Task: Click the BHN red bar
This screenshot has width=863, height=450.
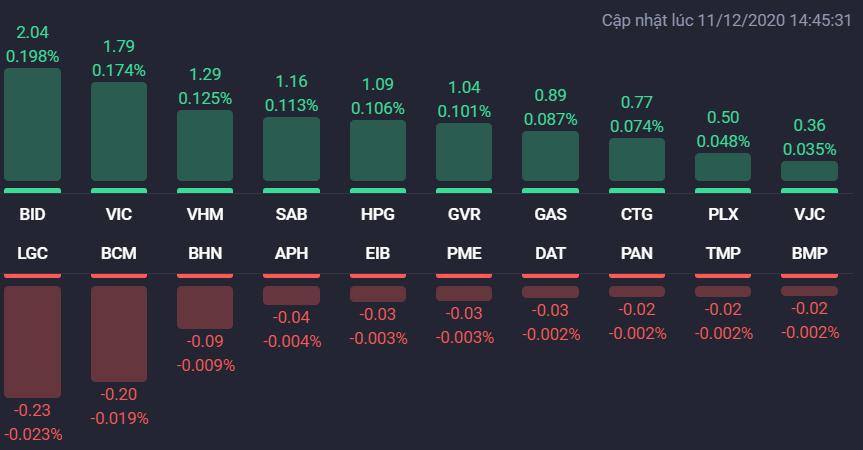Action: (205, 307)
